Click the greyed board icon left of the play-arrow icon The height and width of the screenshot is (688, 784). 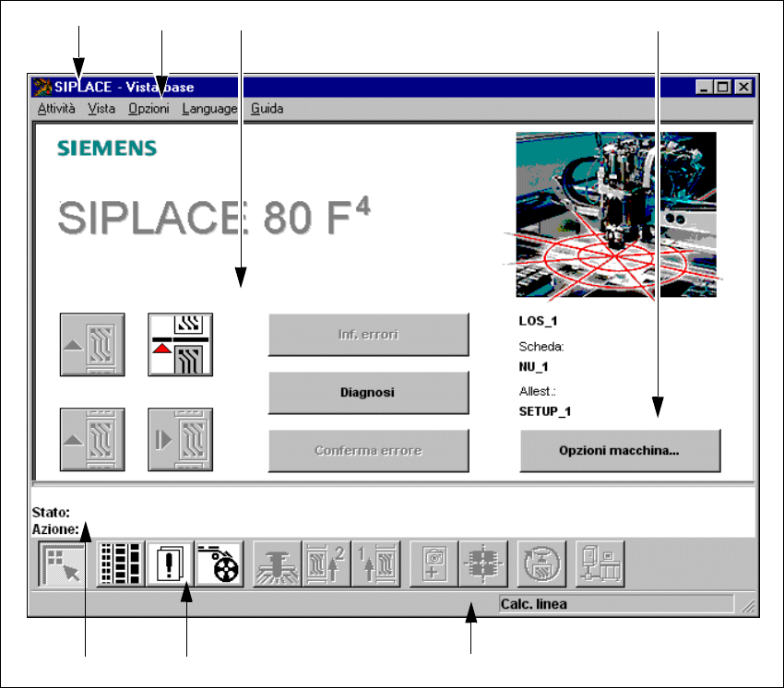coord(92,440)
